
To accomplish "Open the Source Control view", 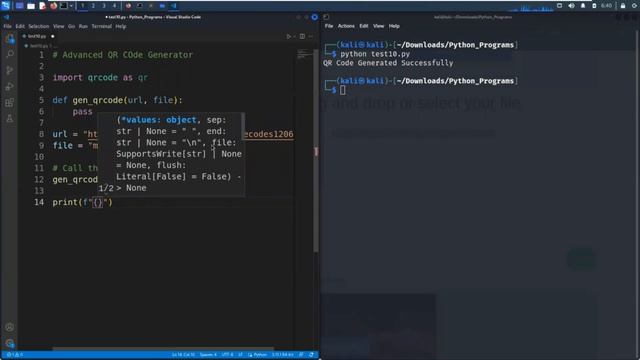I will [x=10, y=70].
